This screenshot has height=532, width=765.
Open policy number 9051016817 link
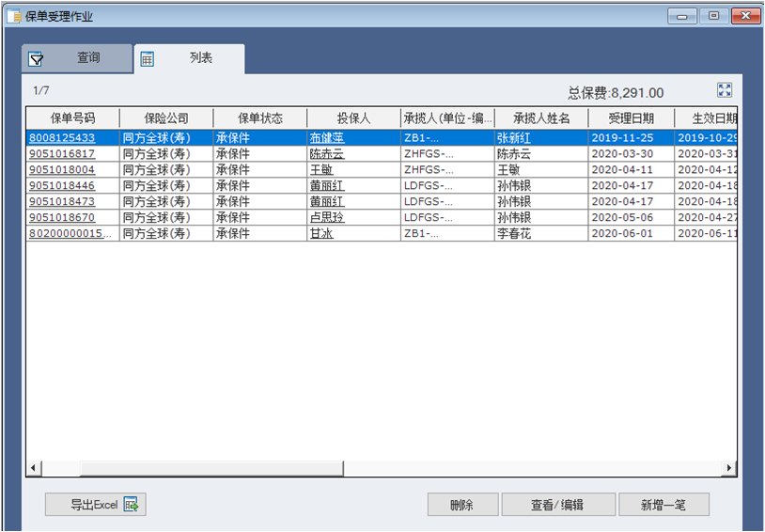pos(62,154)
